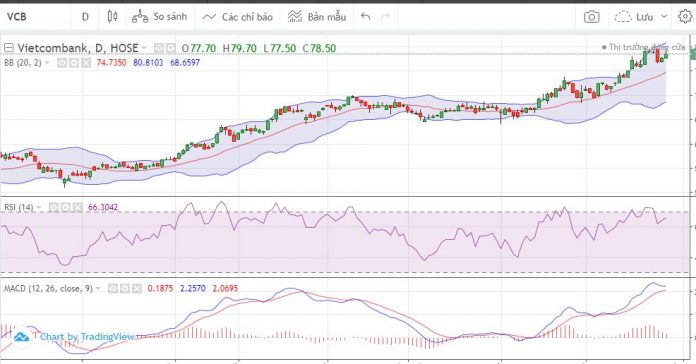Click the BB upper value 80.8103
The width and height of the screenshot is (696, 364).
(148, 63)
